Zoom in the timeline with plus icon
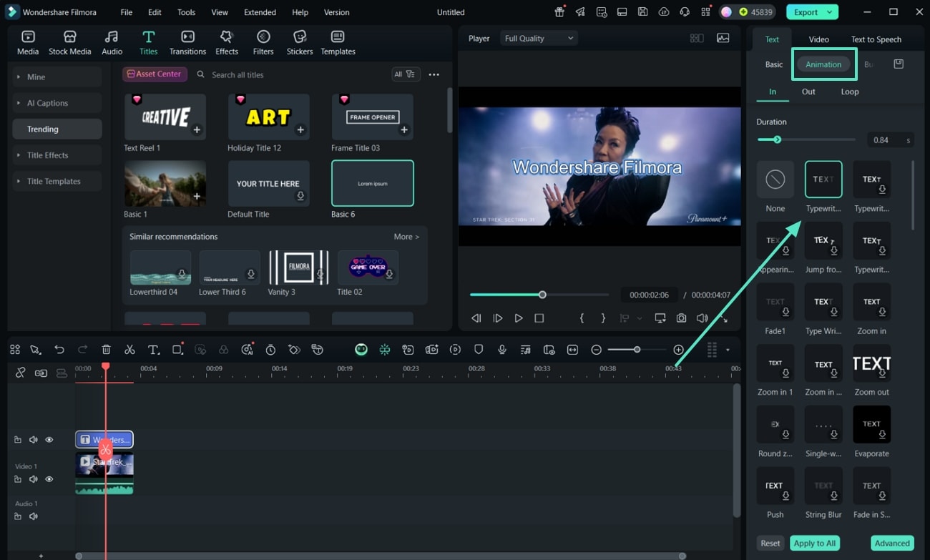The image size is (930, 560). [x=678, y=349]
